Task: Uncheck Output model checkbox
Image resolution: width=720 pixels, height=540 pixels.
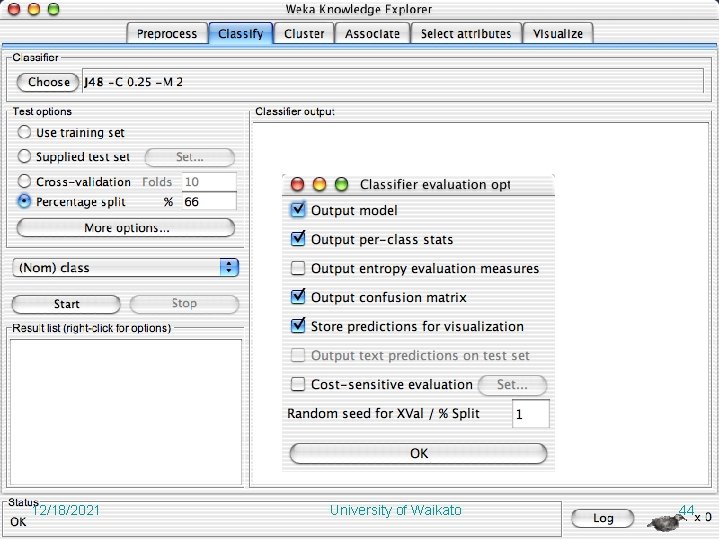Action: coord(298,210)
